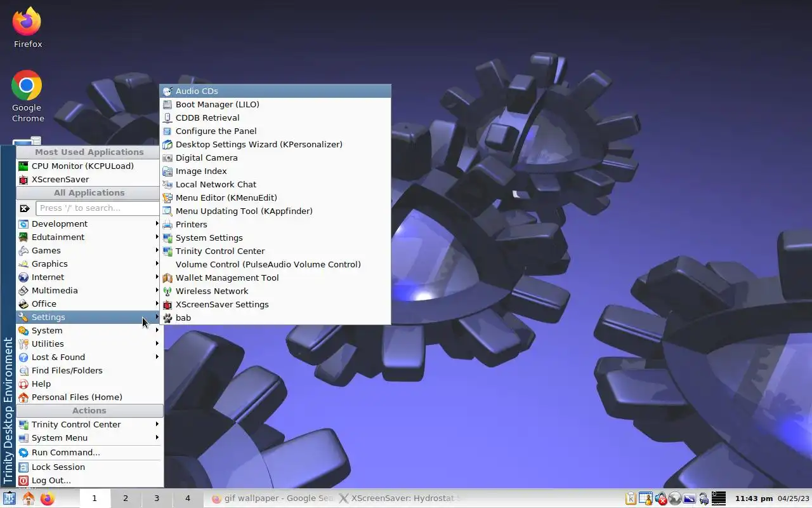The image size is (812, 508).
Task: Switch to virtual desktop 4
Action: 188,498
